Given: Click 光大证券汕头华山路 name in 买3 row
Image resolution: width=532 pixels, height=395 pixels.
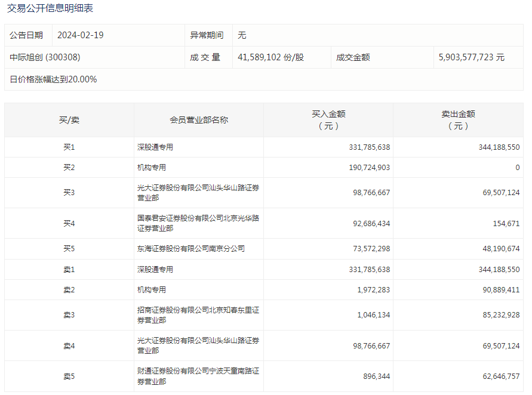Looking at the screenshot, I should (x=198, y=193).
